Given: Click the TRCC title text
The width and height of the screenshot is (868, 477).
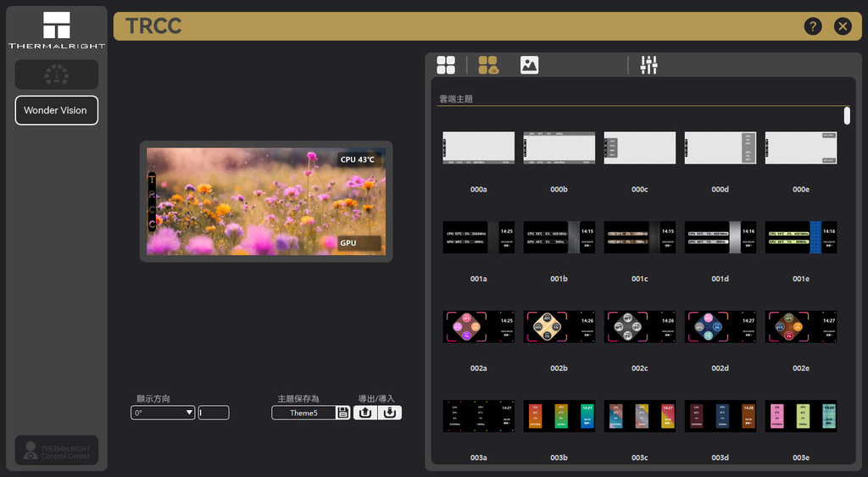Looking at the screenshot, I should point(153,26).
